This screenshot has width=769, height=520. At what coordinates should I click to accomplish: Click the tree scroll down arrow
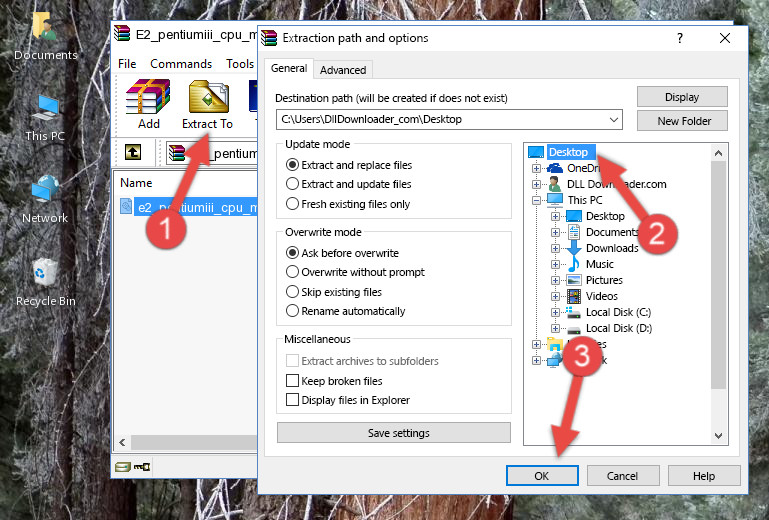718,435
